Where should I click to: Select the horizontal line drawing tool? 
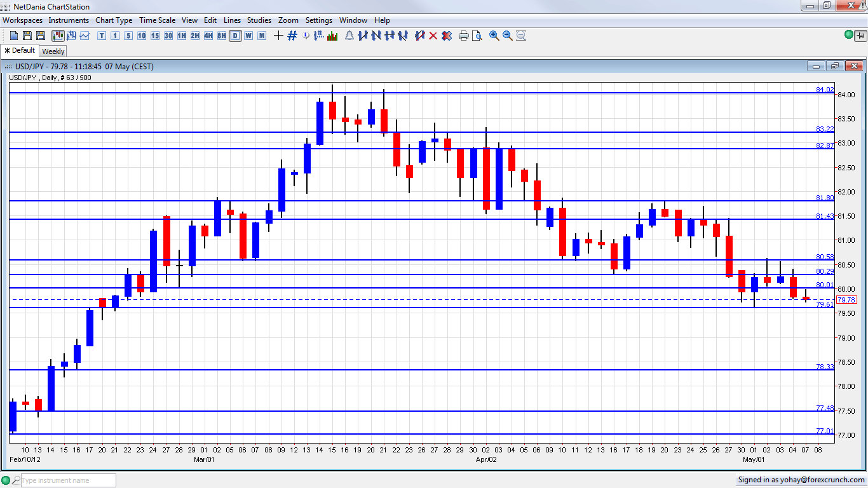click(x=390, y=36)
